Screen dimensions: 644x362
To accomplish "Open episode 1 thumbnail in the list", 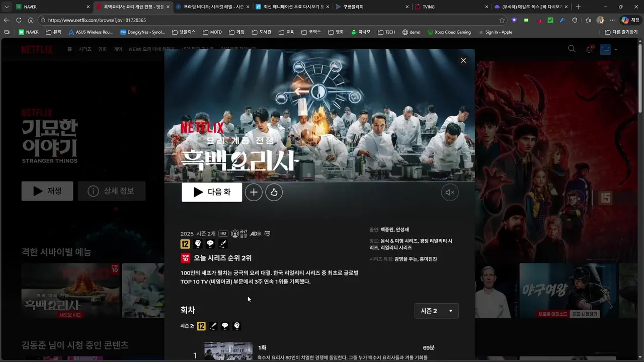I will (228, 351).
